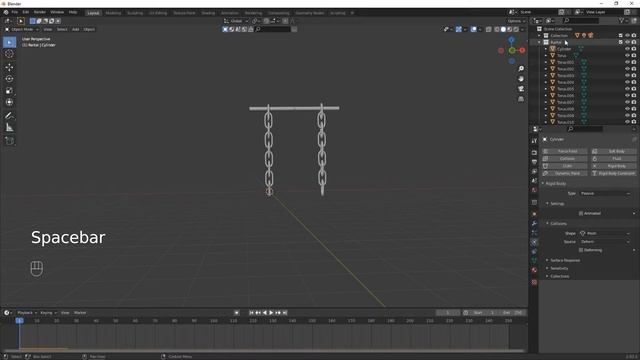Viewport: 640px width, 360px height.
Task: Click the red X axis gizmo handle
Action: (x=522, y=50)
